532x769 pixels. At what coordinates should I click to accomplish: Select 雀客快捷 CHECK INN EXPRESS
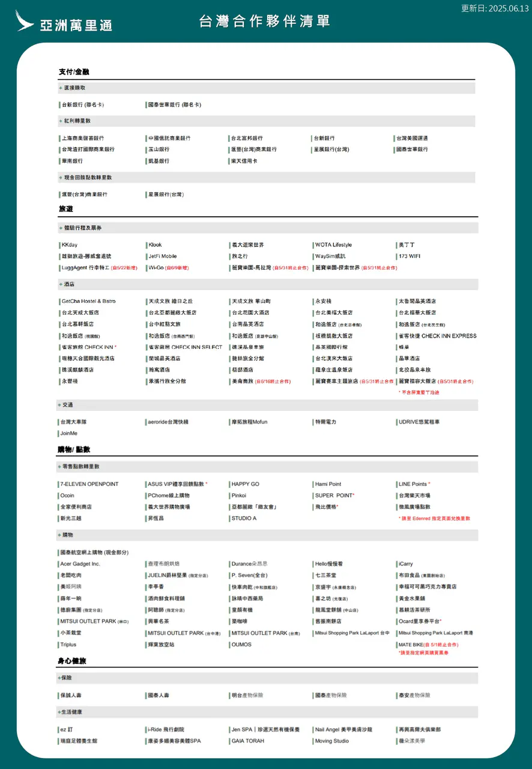pyautogui.click(x=438, y=336)
